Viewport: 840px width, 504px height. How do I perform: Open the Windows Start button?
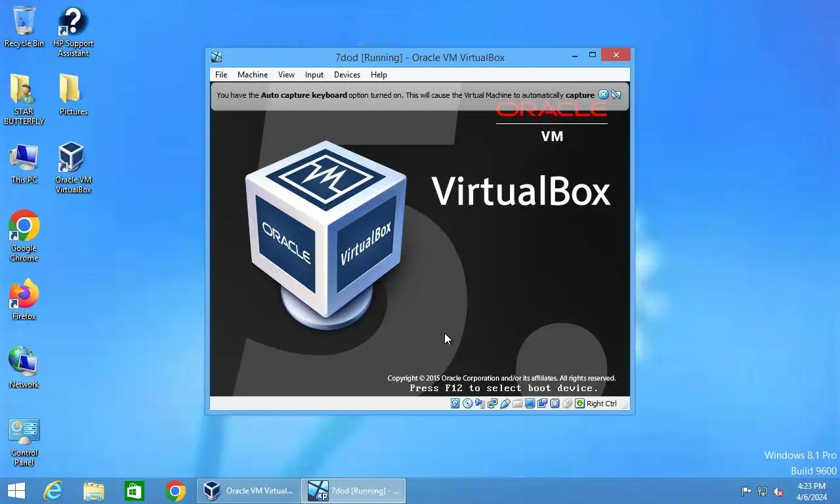pos(16,491)
